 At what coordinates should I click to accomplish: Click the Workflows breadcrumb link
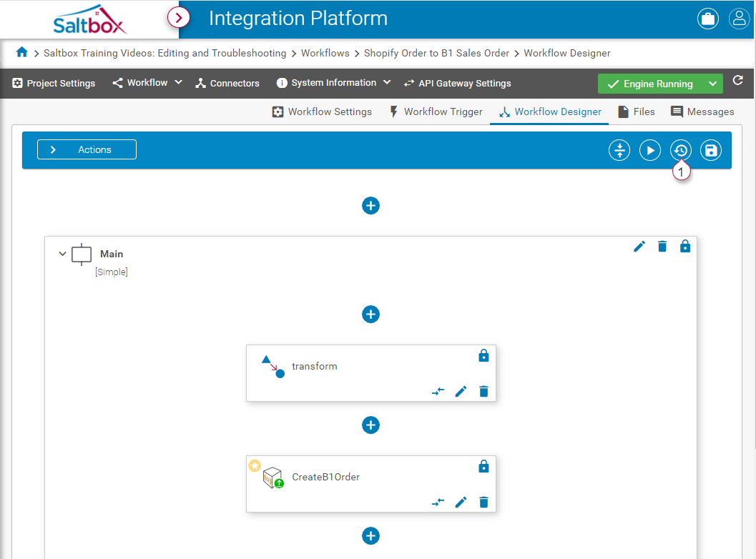tap(325, 53)
